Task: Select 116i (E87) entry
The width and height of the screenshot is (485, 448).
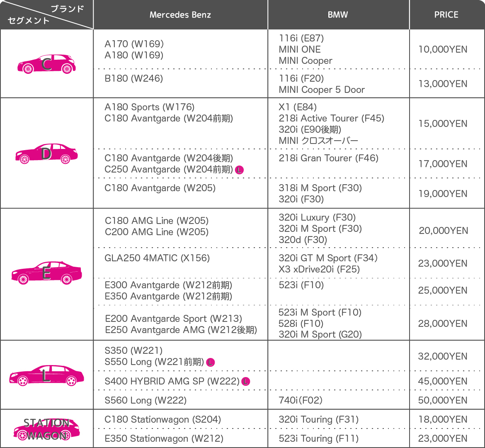Action: tap(301, 38)
